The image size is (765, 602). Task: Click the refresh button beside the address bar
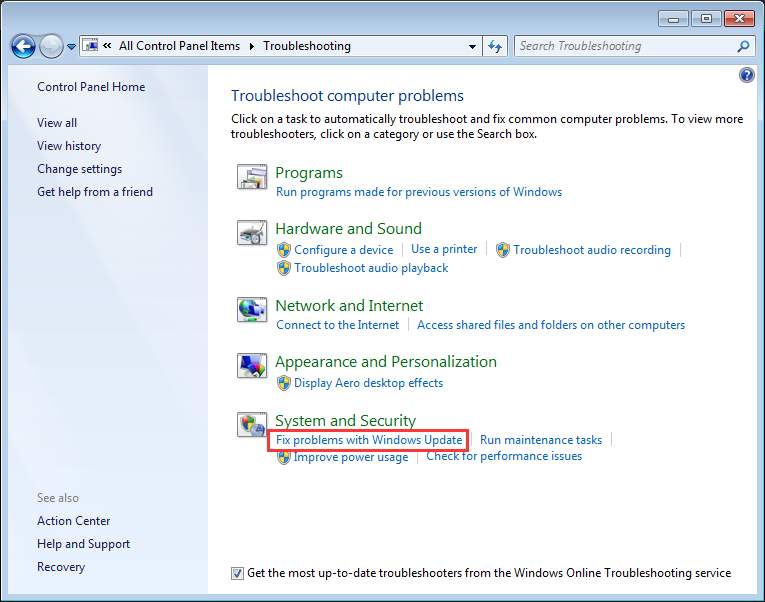point(495,46)
